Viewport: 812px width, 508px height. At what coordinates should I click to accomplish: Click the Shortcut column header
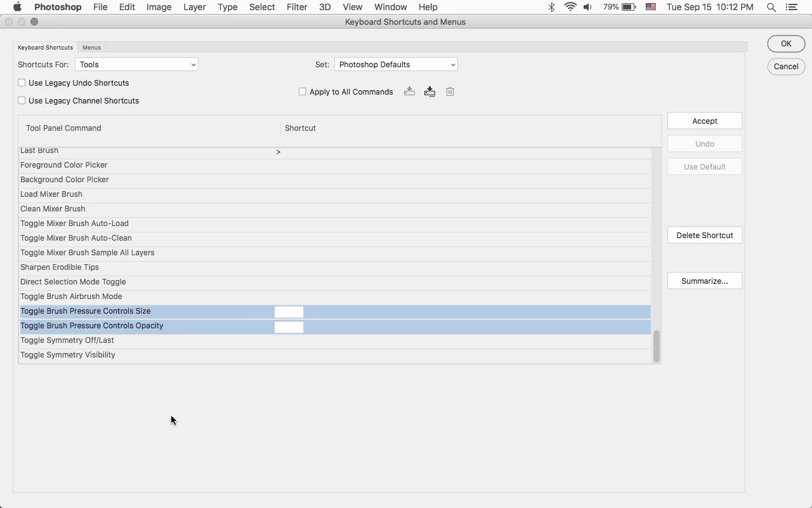pos(300,128)
